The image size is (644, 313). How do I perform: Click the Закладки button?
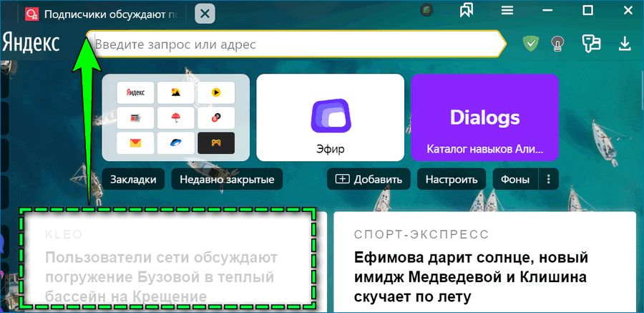tap(134, 179)
